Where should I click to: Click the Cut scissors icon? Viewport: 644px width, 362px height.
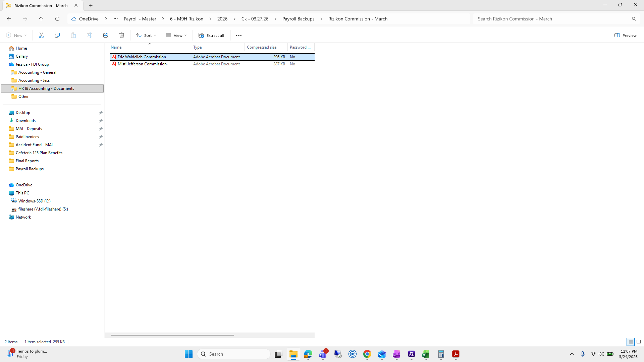(41, 35)
